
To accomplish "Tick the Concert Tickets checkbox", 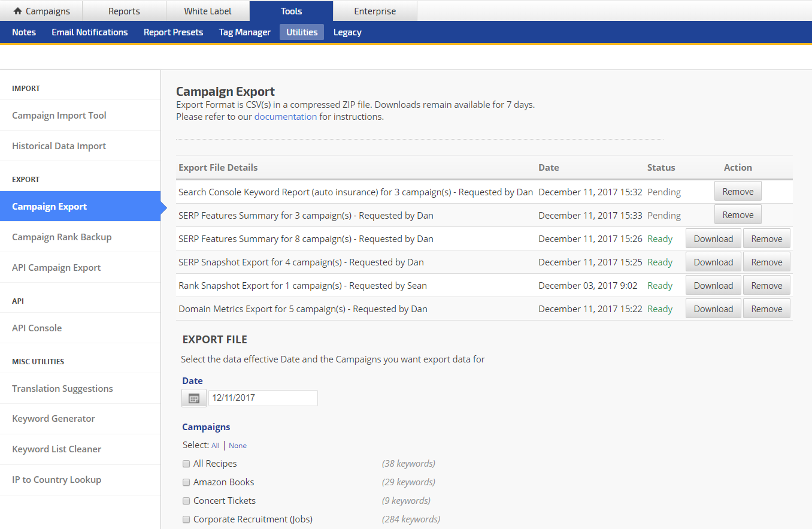I will (x=186, y=501).
